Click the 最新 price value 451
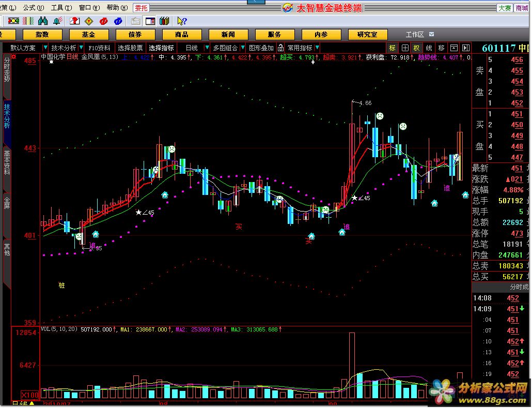This screenshot has height=408, width=532. 517,169
